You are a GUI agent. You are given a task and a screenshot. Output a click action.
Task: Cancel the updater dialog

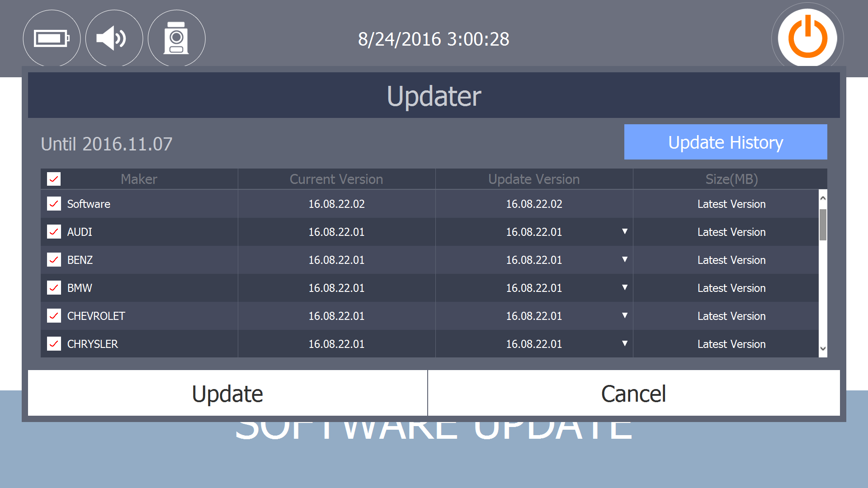click(x=634, y=393)
